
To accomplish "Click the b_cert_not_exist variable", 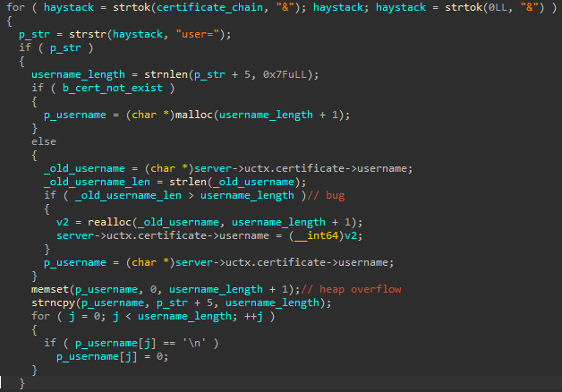I will tap(113, 88).
